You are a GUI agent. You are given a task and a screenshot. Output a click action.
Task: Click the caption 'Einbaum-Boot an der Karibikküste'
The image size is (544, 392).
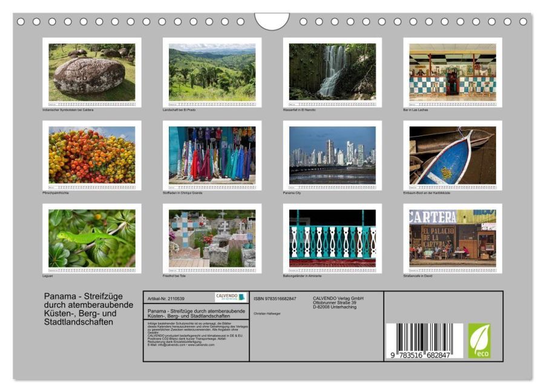coord(427,193)
